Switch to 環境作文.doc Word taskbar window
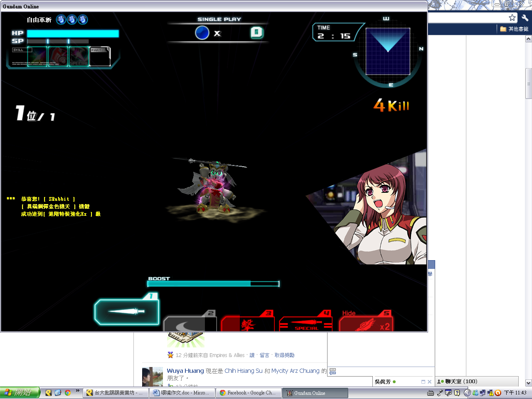Viewport: 532px width, 399px height. (182, 393)
